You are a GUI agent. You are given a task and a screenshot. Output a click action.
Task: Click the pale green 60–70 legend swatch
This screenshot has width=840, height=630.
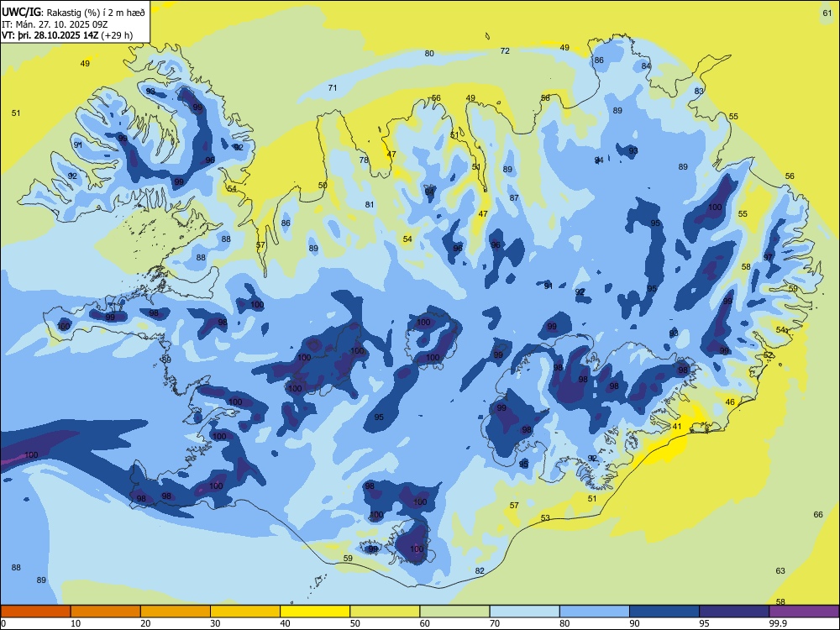454,612
